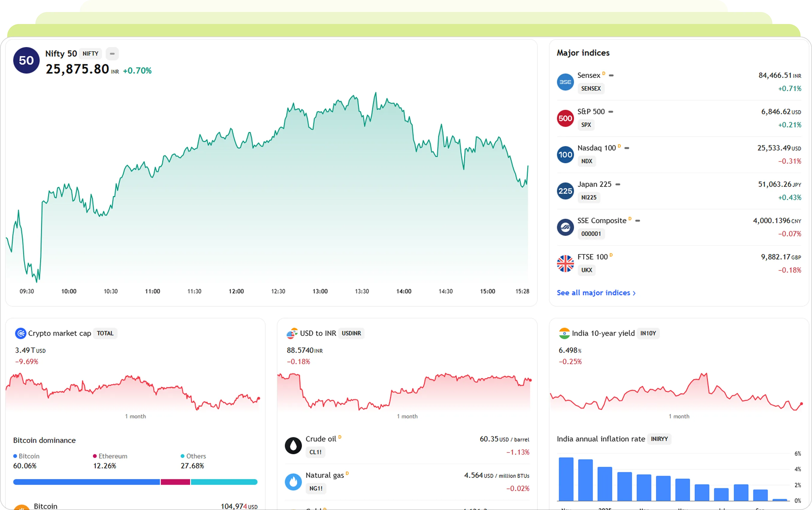Click the Ethereum pink segment of dominance bar
Screen dimensions: 812x510
pos(175,482)
